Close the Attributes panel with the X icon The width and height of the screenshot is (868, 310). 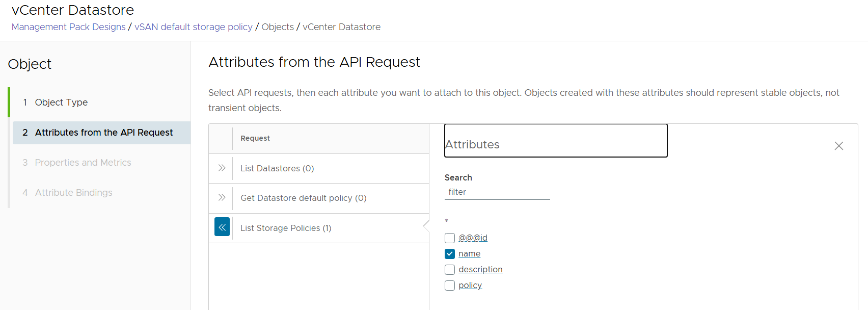click(838, 146)
